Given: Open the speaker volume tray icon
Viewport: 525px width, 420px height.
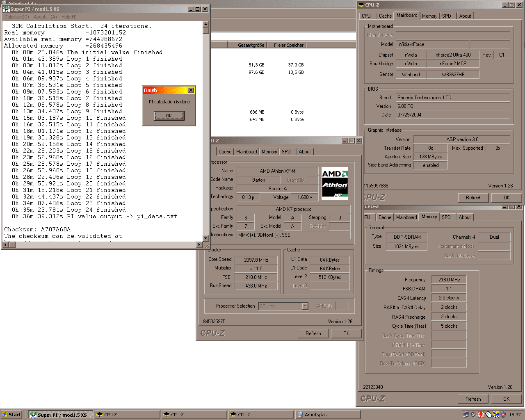Looking at the screenshot, I should [473, 415].
